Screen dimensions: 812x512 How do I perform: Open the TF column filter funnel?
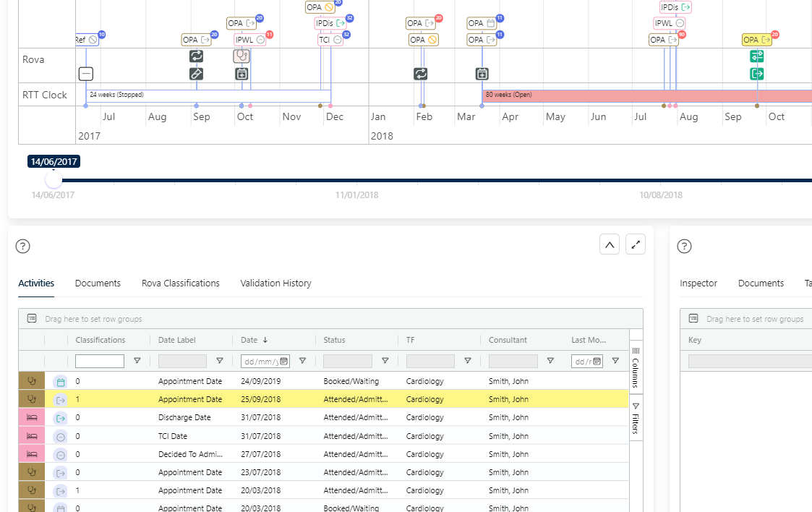pyautogui.click(x=468, y=361)
